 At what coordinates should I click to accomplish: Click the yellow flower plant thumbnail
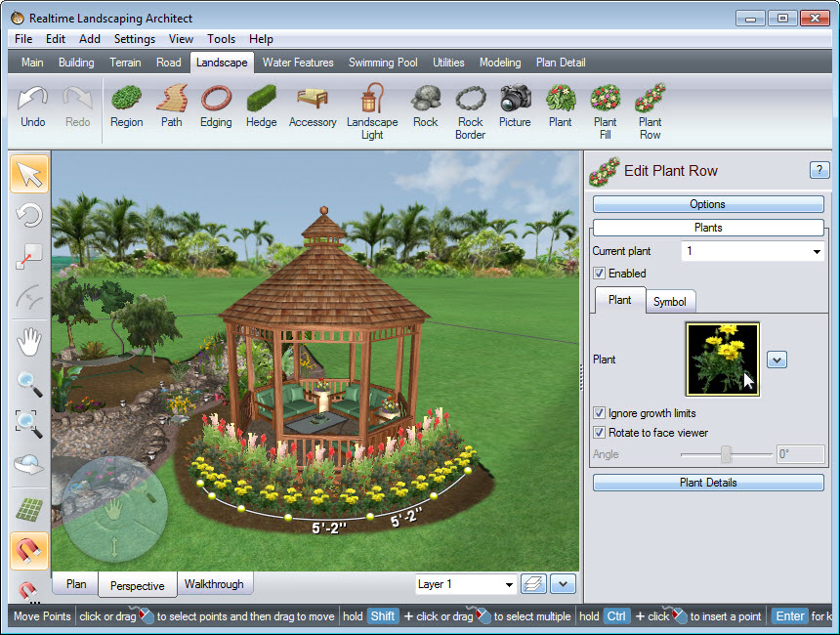723,359
